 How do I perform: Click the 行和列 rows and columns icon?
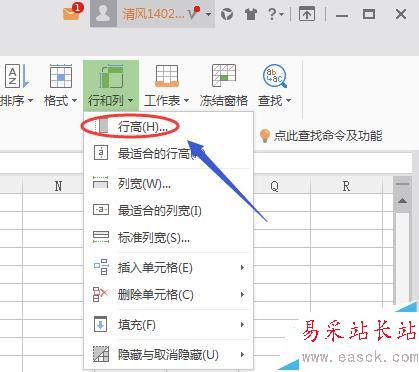click(111, 76)
